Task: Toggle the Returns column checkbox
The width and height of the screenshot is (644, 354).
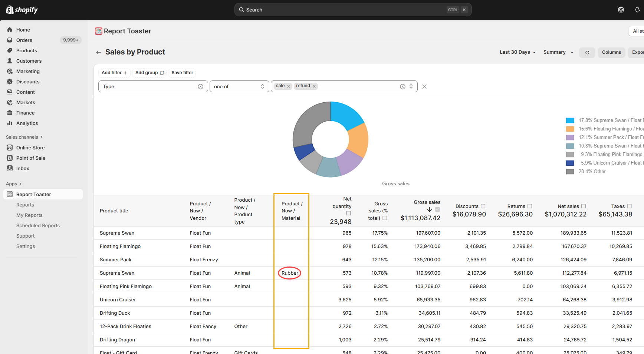Action: tap(530, 206)
